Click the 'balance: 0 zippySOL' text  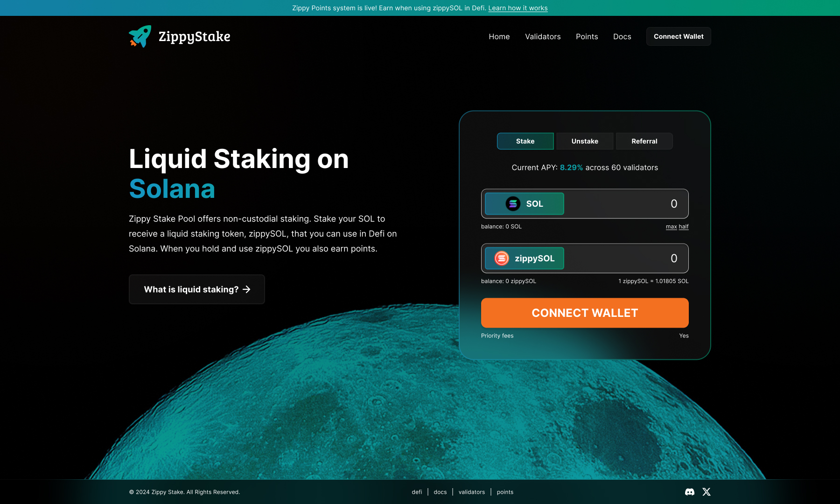pos(509,281)
